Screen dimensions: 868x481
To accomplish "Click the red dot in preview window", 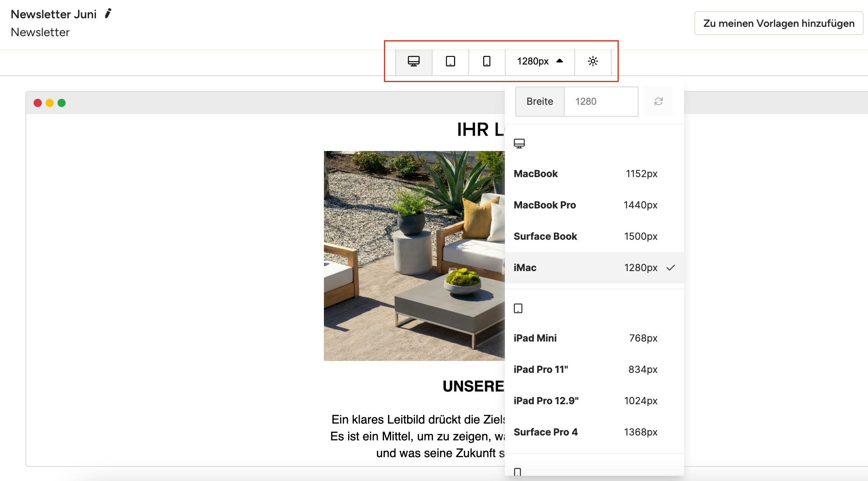I will pos(38,103).
